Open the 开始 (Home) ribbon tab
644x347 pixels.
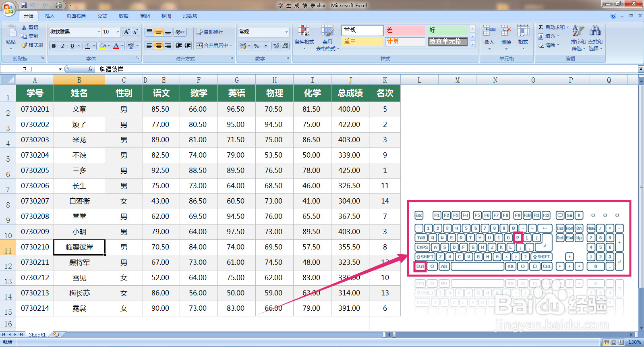(x=28, y=16)
